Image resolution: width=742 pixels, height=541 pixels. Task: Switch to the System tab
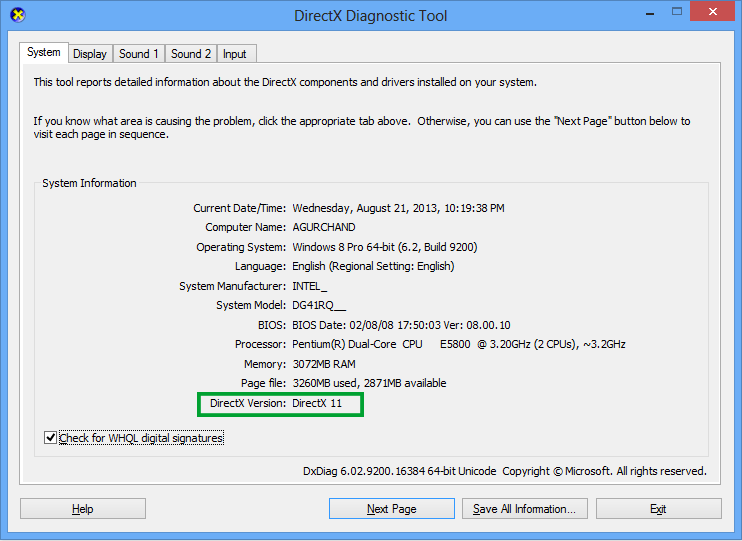click(44, 52)
